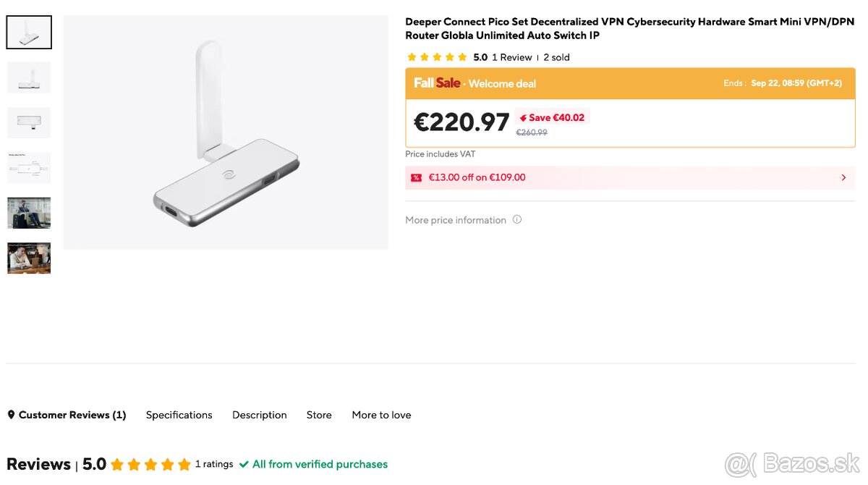Expand the €13.00 off coupon details chevron
Viewport: 868px width, 485px height.
pos(843,177)
